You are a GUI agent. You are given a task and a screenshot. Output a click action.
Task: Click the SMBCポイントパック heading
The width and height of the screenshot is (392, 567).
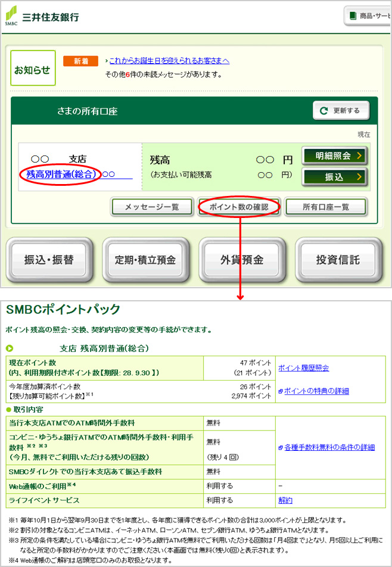pos(63,310)
